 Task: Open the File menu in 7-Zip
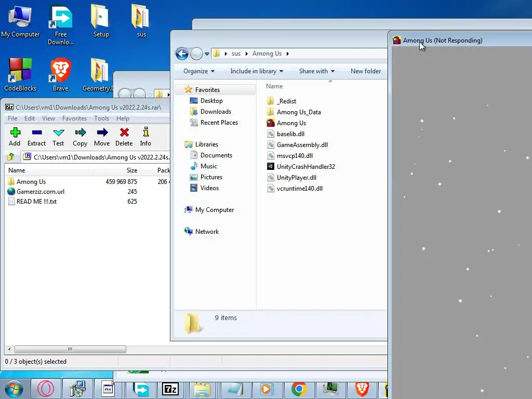(x=12, y=118)
